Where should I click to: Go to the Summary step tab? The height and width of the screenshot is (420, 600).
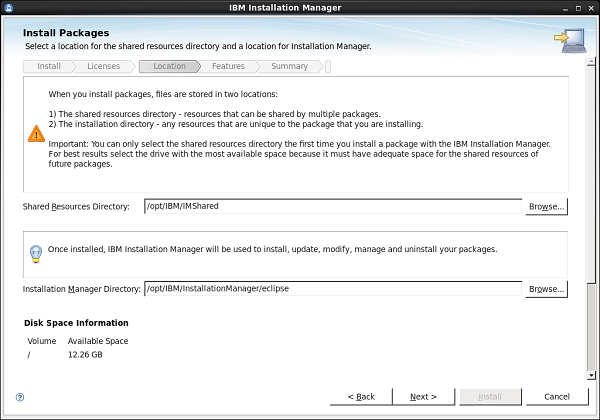coord(289,66)
